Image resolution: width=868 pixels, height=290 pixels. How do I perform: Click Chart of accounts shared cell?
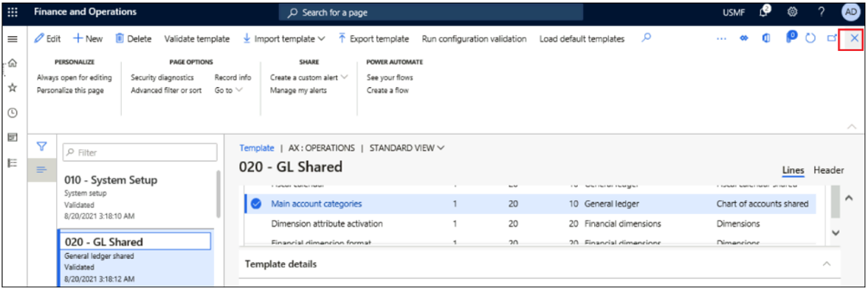point(762,204)
